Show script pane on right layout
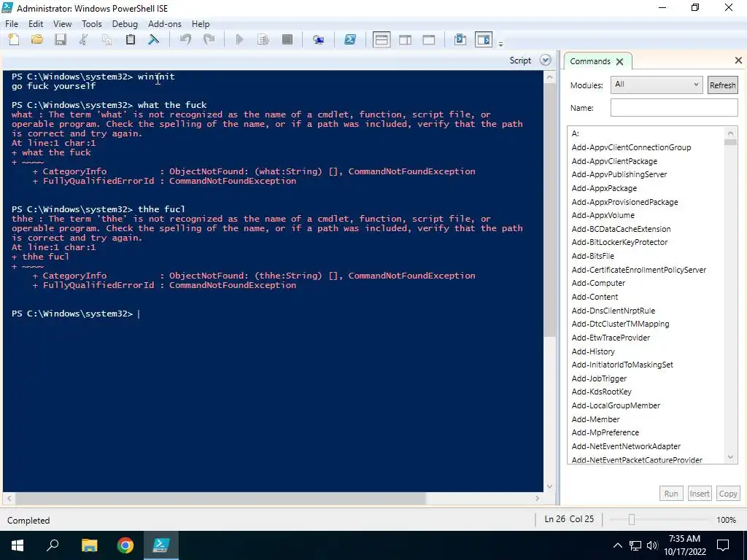This screenshot has width=747, height=560. 406,39
